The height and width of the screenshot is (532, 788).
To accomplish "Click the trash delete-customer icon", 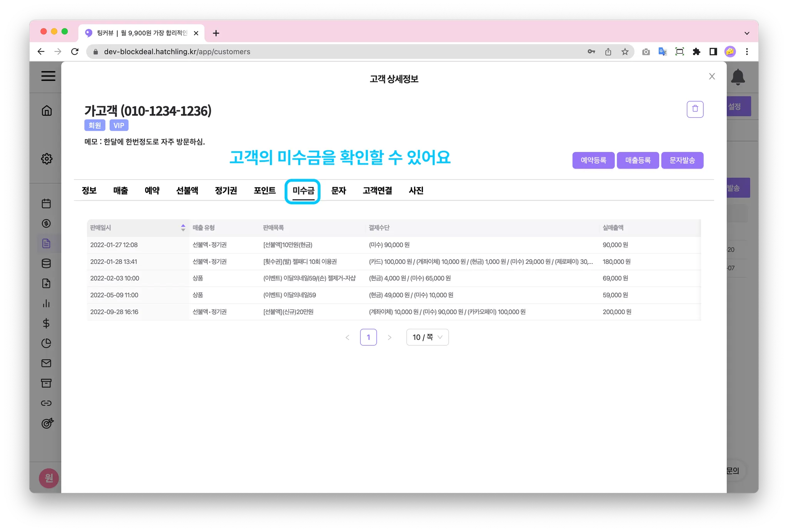I will (x=695, y=109).
